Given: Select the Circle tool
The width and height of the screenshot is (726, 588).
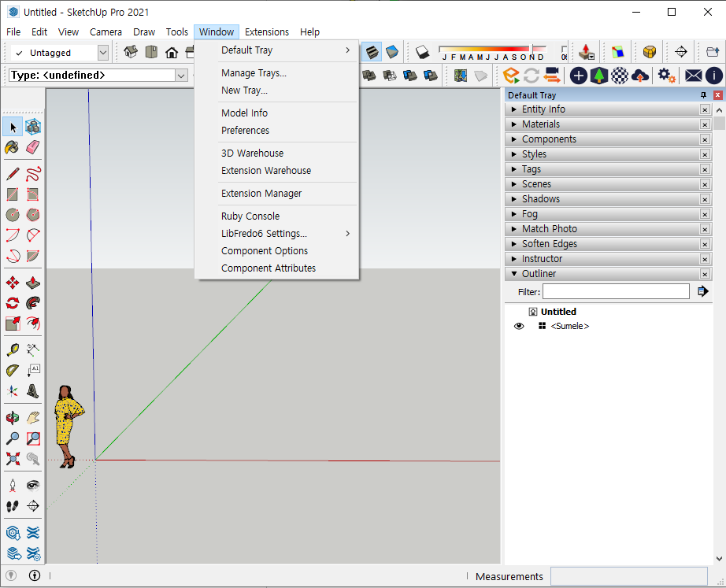Looking at the screenshot, I should (x=13, y=215).
